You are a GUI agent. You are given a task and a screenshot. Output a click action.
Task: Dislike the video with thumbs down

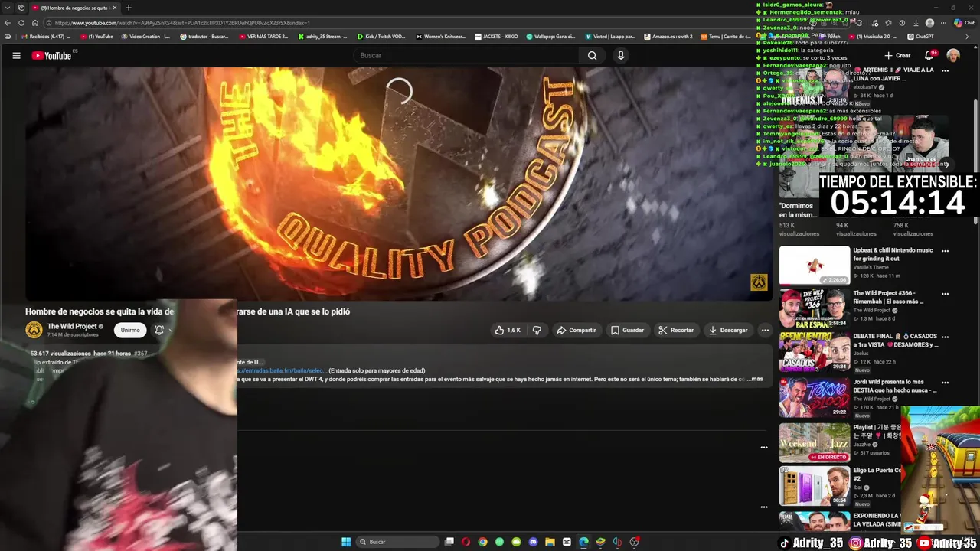[537, 330]
